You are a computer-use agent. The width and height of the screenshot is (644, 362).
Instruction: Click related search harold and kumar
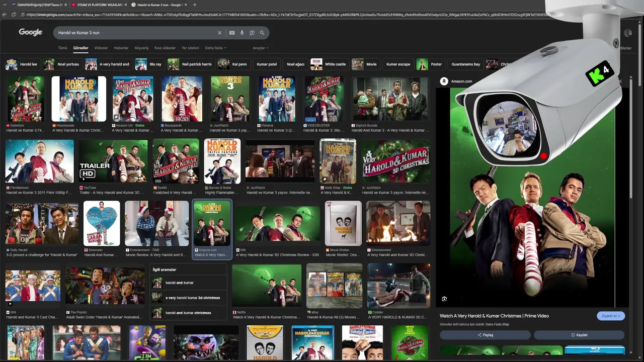[188, 283]
